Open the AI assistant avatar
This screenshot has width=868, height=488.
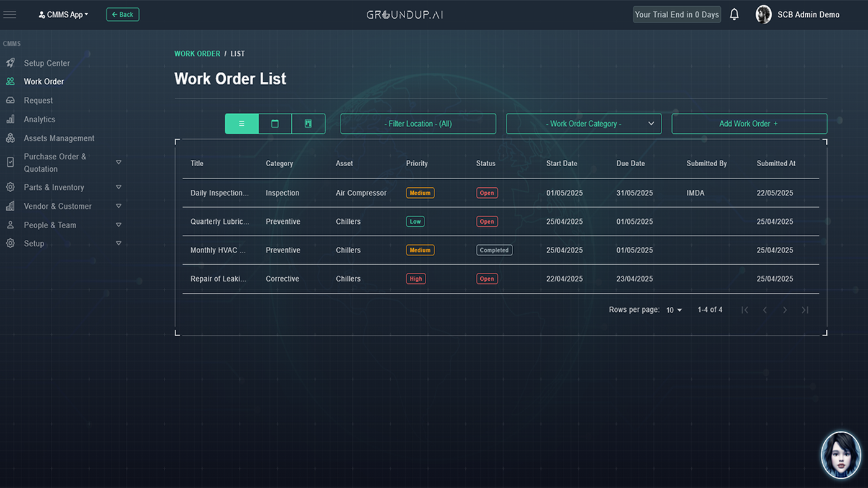click(841, 455)
